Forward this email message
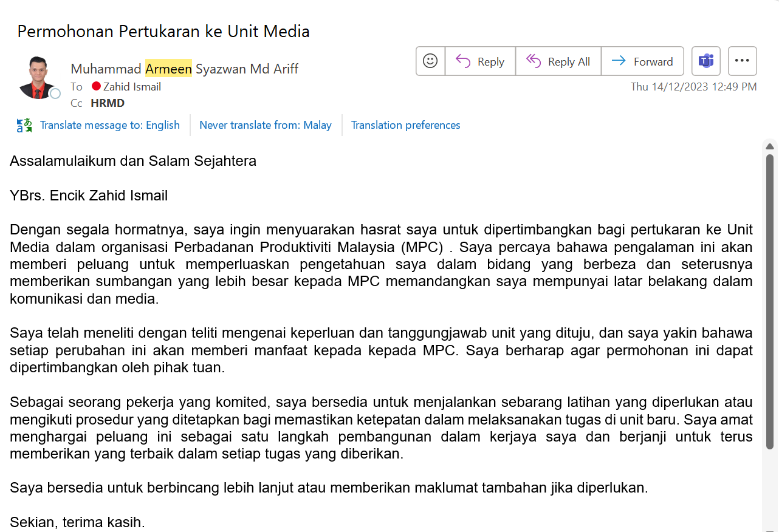779x532 pixels. (x=642, y=61)
